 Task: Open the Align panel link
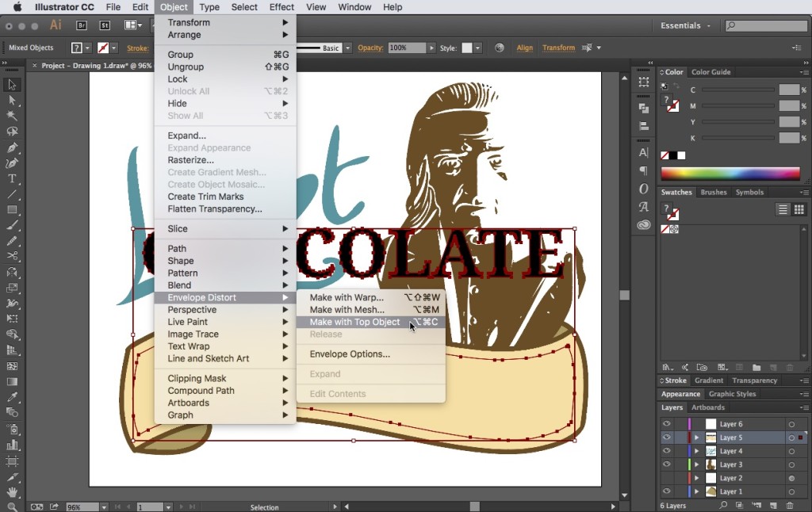click(525, 48)
